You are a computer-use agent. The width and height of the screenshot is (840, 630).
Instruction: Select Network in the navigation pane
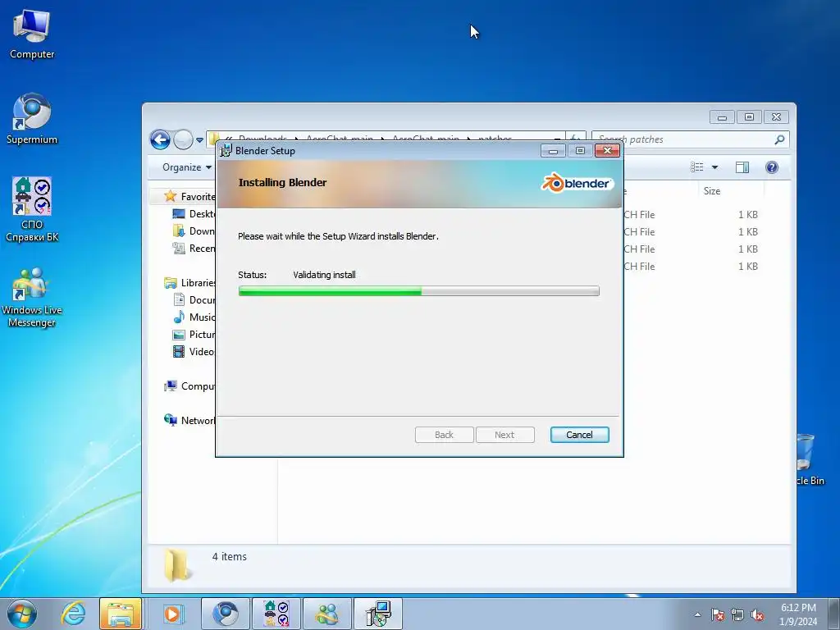[190, 421]
